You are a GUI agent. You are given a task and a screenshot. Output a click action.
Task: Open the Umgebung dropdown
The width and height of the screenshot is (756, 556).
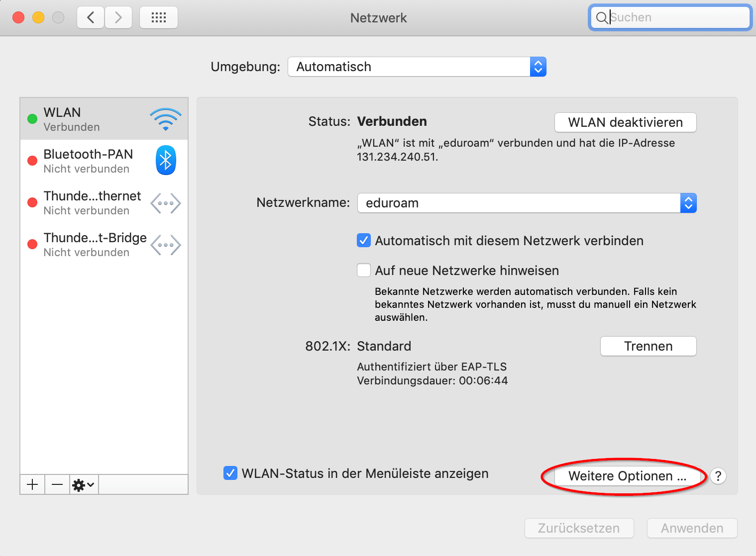tap(417, 67)
